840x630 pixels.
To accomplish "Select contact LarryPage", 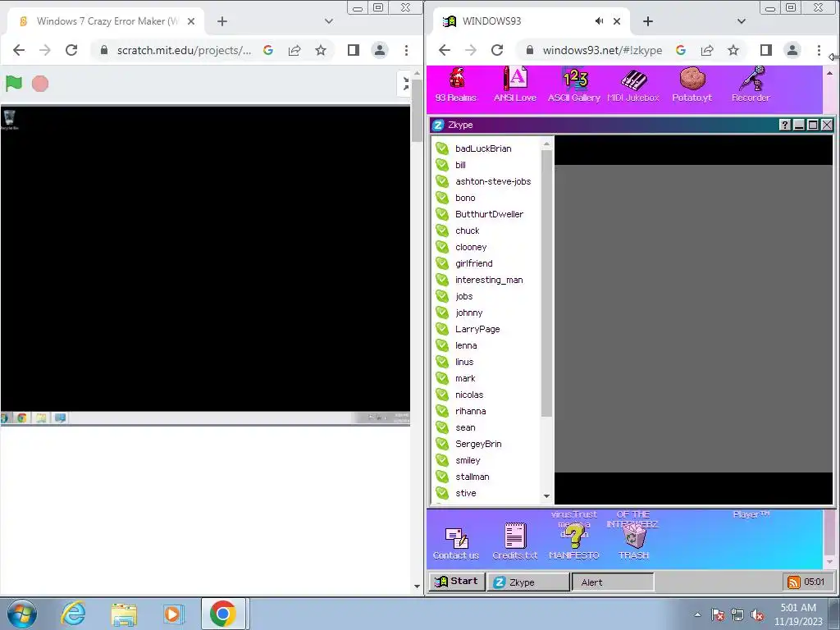I will click(477, 329).
